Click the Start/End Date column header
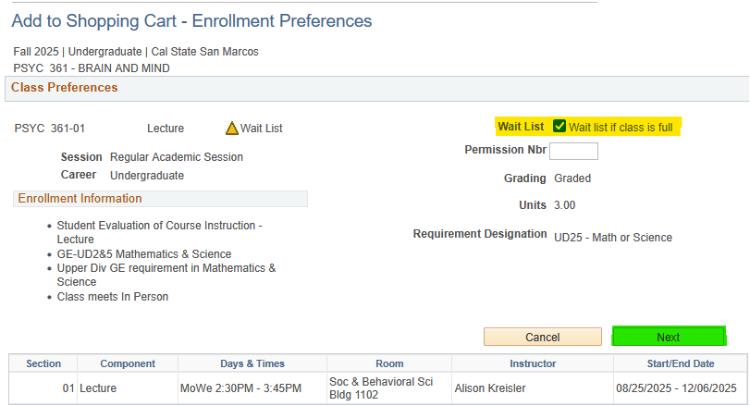This screenshot has width=750, height=406. tap(681, 363)
